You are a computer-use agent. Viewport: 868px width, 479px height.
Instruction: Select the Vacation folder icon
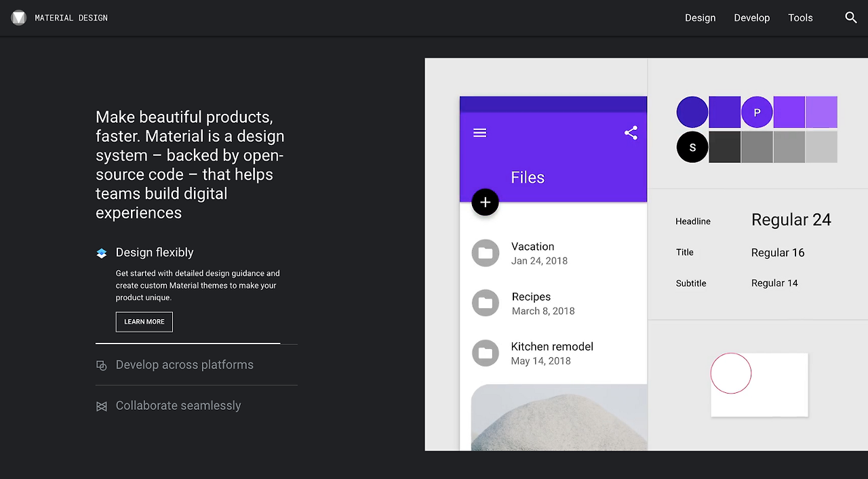[x=486, y=253]
